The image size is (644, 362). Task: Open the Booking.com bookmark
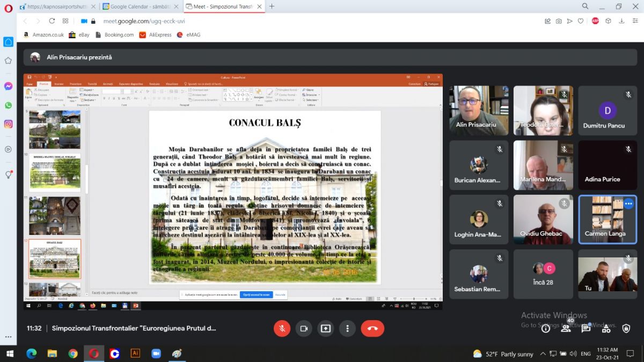(x=114, y=35)
